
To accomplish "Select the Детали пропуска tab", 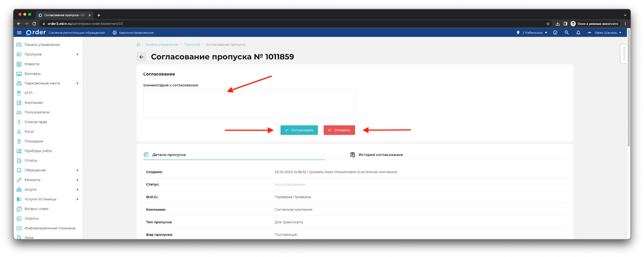I will pyautogui.click(x=169, y=155).
